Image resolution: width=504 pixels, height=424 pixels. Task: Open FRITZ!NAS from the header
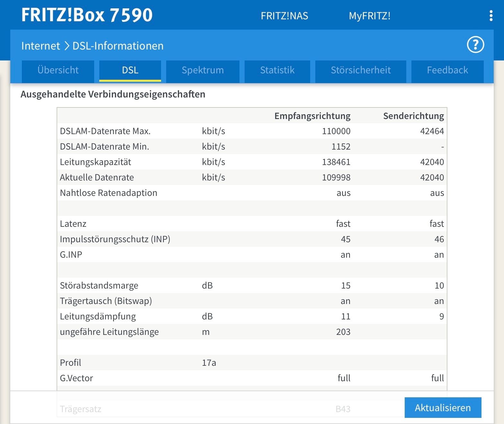(x=284, y=16)
